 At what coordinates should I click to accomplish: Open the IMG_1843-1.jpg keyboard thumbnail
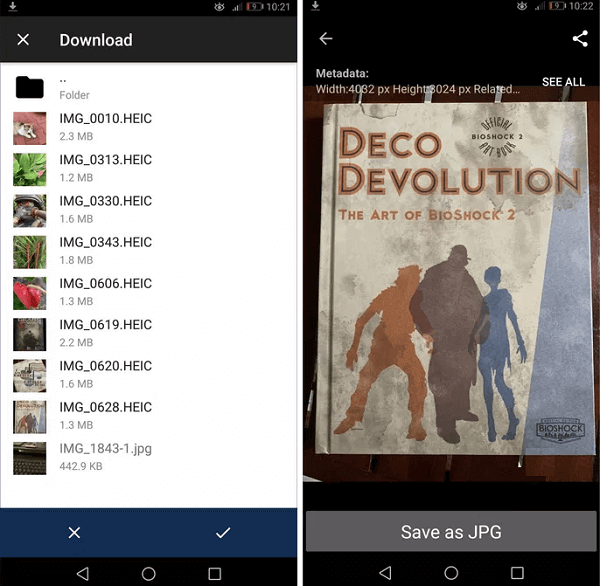click(x=29, y=459)
